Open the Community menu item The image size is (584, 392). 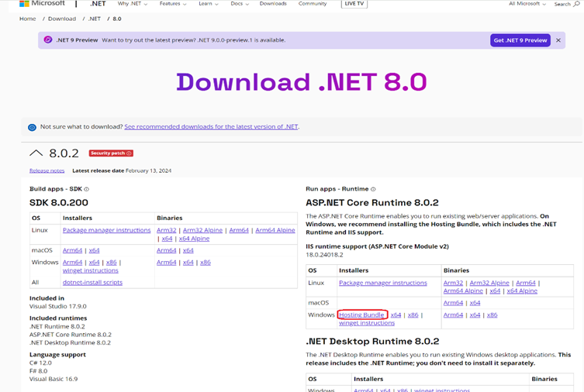coord(313,4)
